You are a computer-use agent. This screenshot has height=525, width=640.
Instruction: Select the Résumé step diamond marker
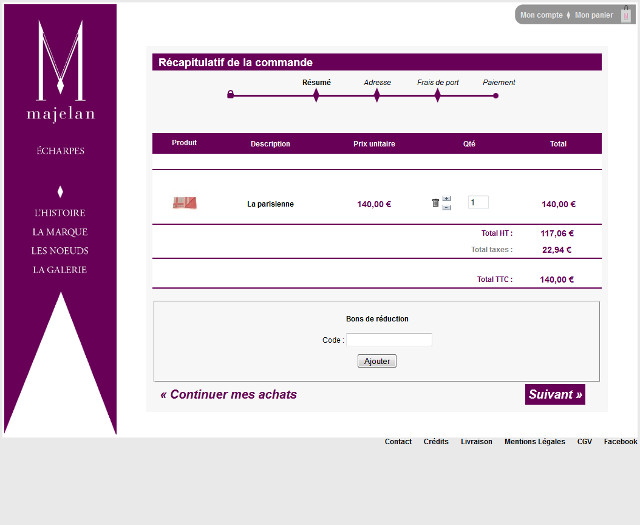[316, 95]
